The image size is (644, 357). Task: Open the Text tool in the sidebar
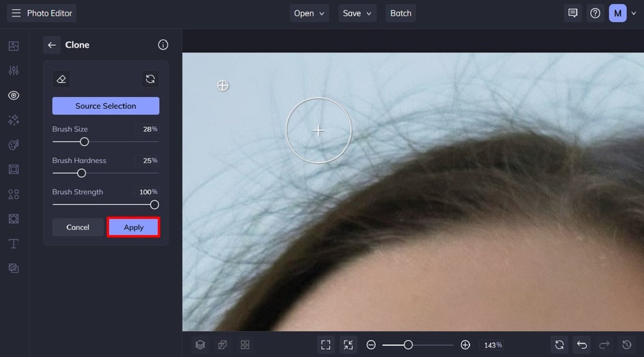[14, 244]
